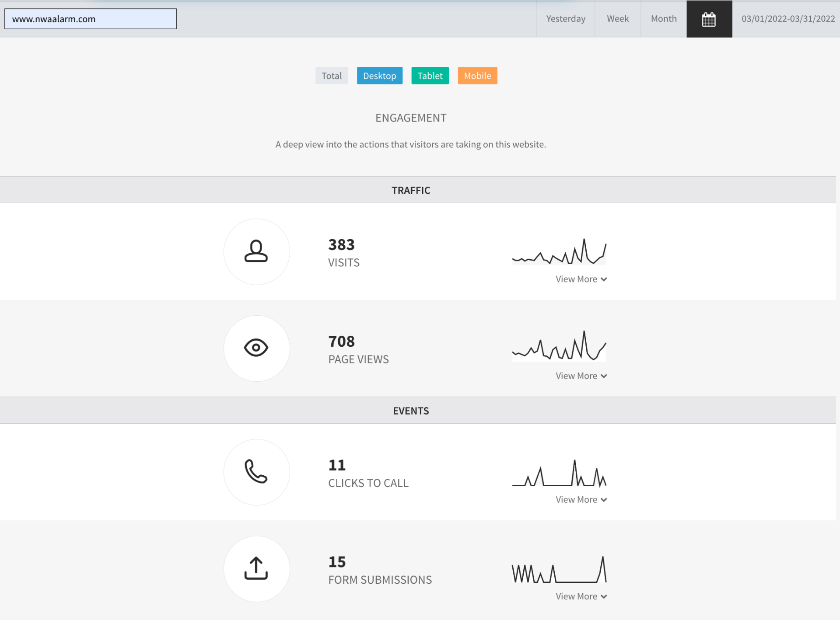Image resolution: width=840 pixels, height=620 pixels.
Task: Expand View More under Clicks to Call
Action: [x=581, y=500]
